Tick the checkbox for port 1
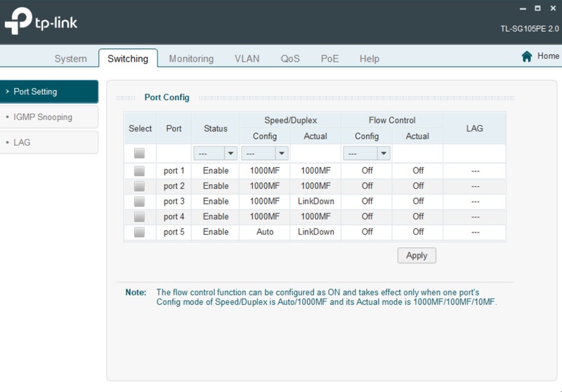 (139, 171)
